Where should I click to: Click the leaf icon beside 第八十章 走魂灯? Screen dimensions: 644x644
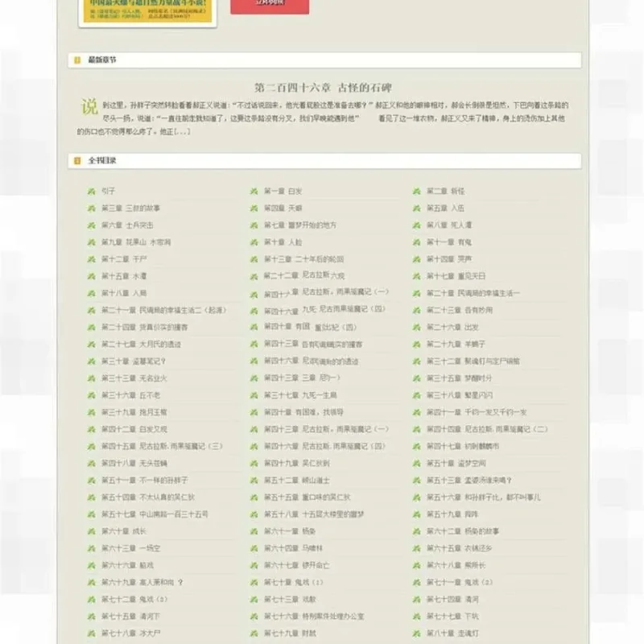[416, 634]
